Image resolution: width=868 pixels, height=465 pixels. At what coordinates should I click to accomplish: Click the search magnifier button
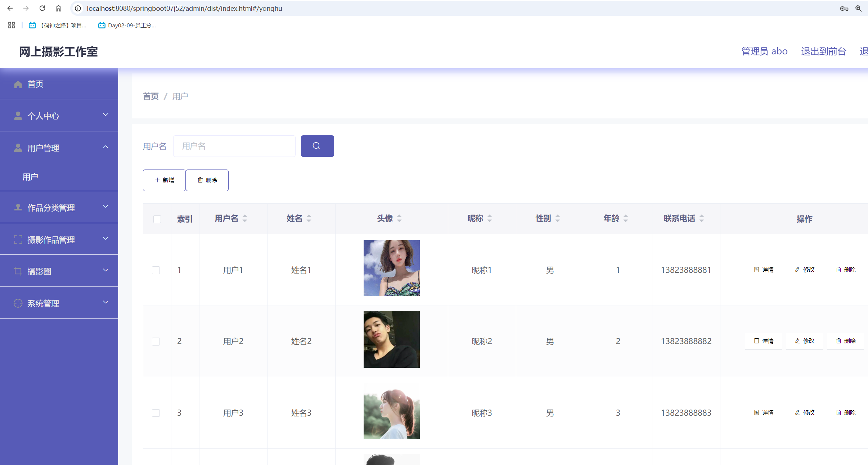tap(316, 146)
